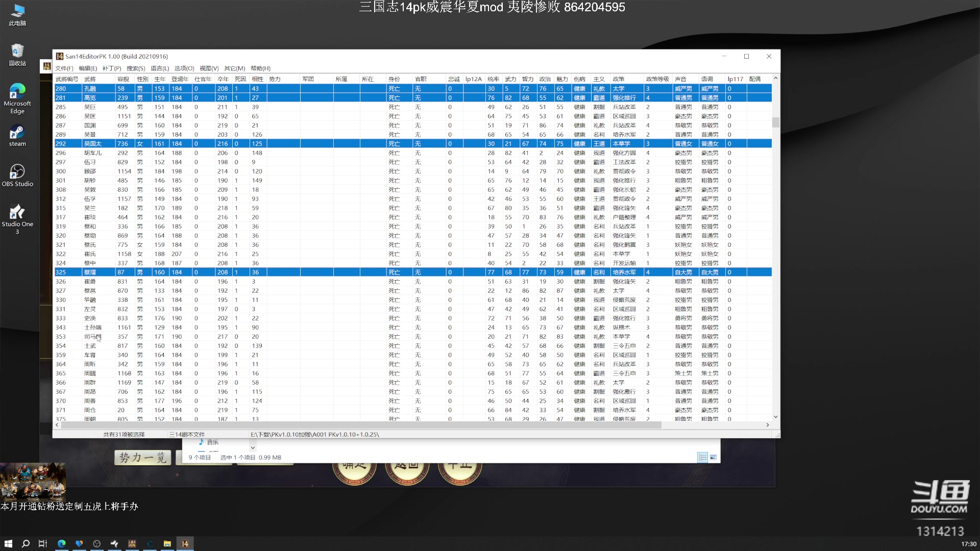This screenshot has height=551, width=980.
Task: Switch to Studio One in the taskbar
Action: [x=114, y=544]
